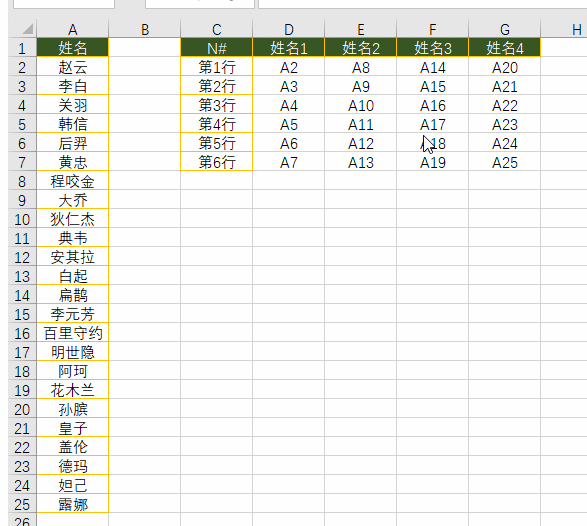The height and width of the screenshot is (526, 587).
Task: Click cell containing 盖伦
Action: pyautogui.click(x=73, y=447)
